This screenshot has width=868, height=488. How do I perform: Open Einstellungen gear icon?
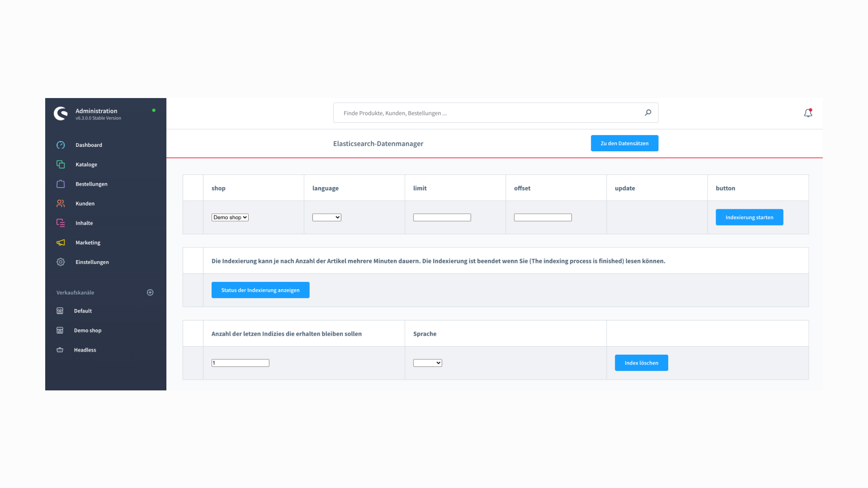[61, 262]
